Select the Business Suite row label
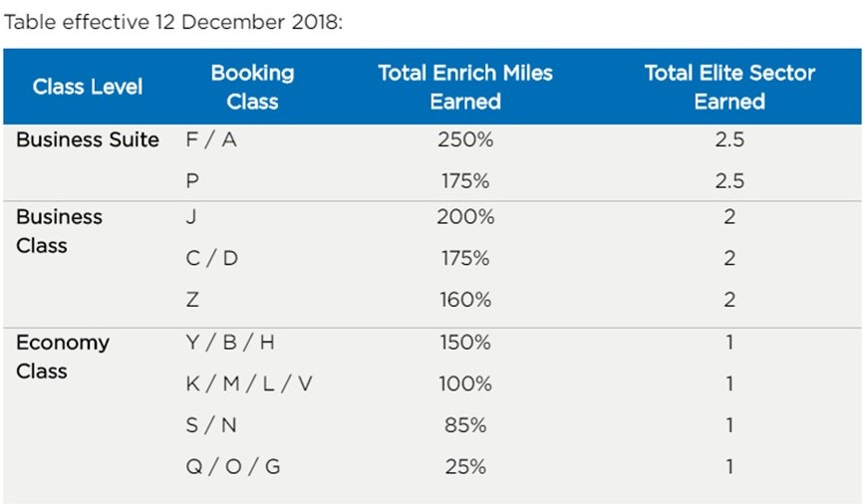Screen dimensions: 863x504 coord(88,139)
